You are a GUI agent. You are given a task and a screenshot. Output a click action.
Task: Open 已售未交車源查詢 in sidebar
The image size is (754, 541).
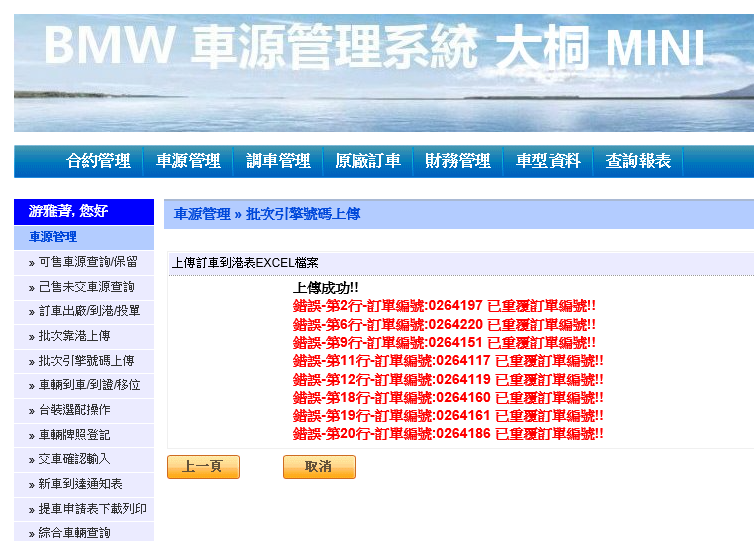tap(87, 287)
